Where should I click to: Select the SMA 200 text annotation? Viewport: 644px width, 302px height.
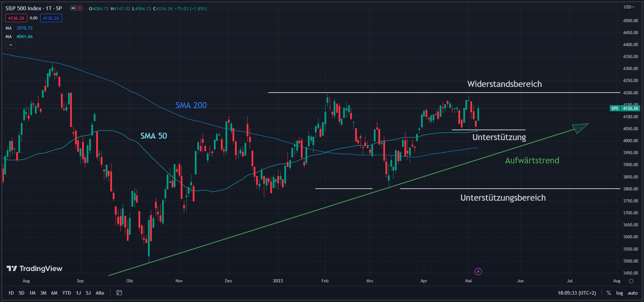point(191,105)
